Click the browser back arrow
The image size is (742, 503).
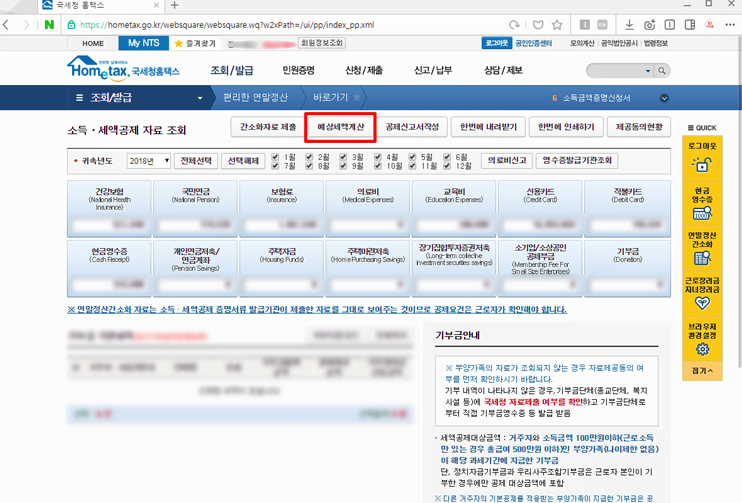pyautogui.click(x=9, y=24)
